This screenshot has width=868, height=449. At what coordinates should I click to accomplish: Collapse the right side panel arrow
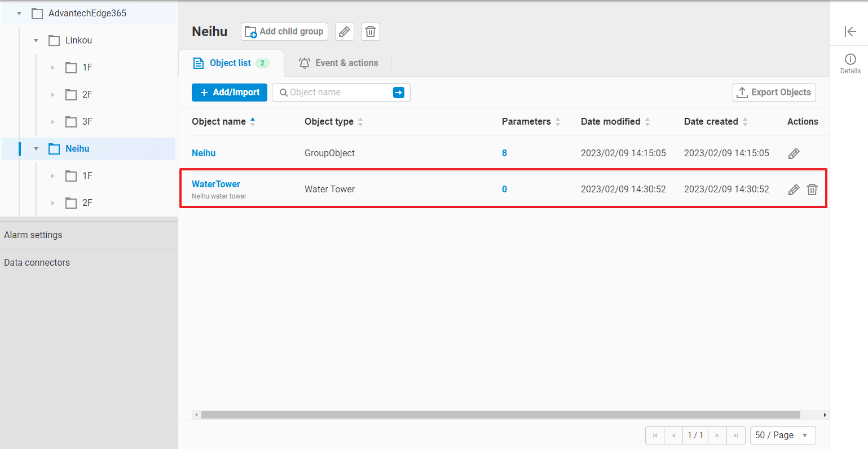tap(850, 32)
